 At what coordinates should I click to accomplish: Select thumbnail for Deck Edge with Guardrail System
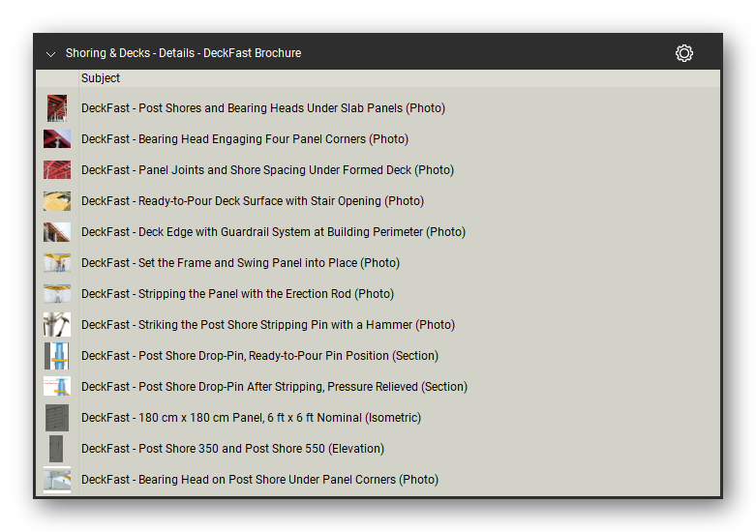(57, 232)
